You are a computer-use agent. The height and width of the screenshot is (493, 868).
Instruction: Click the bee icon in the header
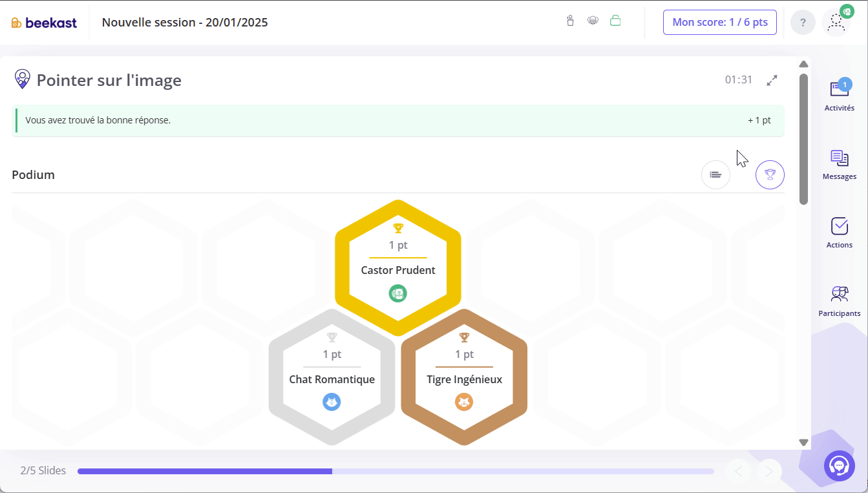593,21
